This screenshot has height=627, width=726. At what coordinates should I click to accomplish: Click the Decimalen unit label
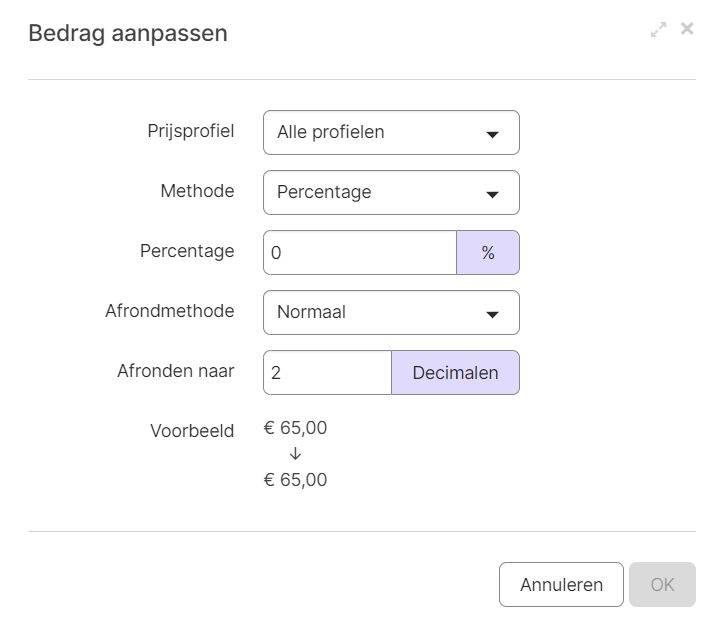click(456, 373)
